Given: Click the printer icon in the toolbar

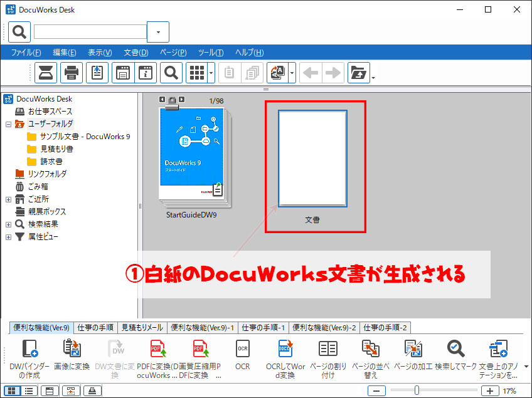Looking at the screenshot, I should tap(72, 73).
